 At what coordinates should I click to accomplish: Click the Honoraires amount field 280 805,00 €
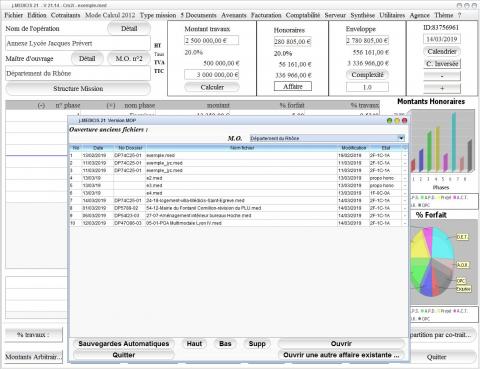(x=292, y=42)
